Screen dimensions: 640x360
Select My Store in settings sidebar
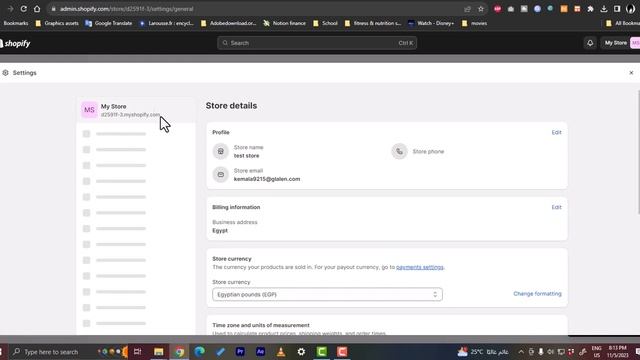(136, 110)
